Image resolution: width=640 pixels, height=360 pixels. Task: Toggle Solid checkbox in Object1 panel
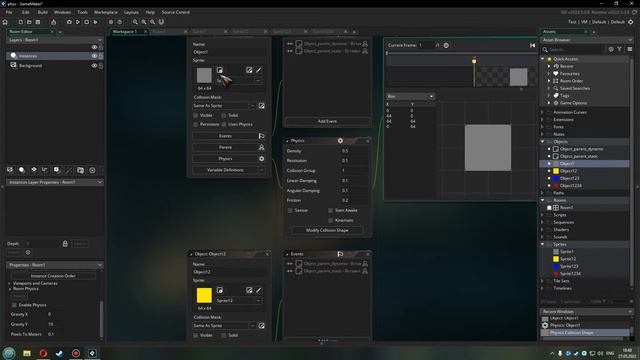point(224,116)
